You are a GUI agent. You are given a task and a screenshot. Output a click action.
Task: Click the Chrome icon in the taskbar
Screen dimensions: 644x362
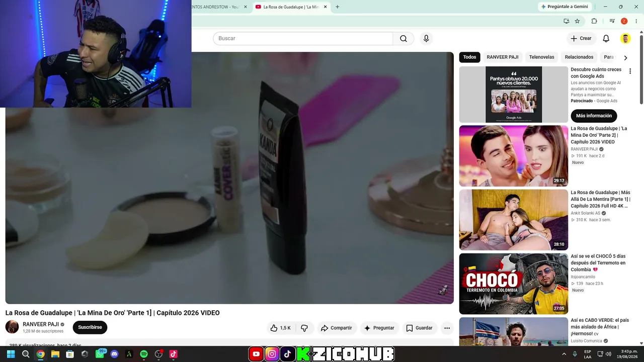[x=40, y=354]
